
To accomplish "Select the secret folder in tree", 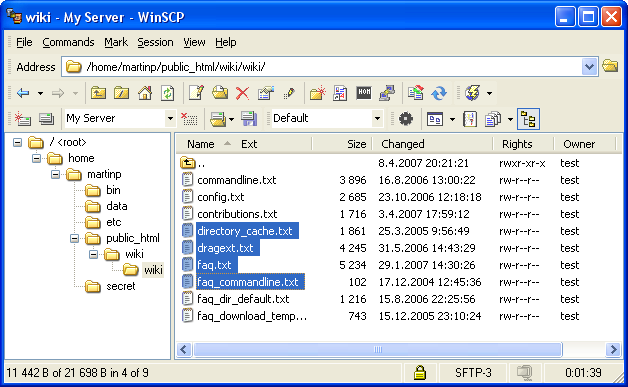I will click(x=121, y=286).
